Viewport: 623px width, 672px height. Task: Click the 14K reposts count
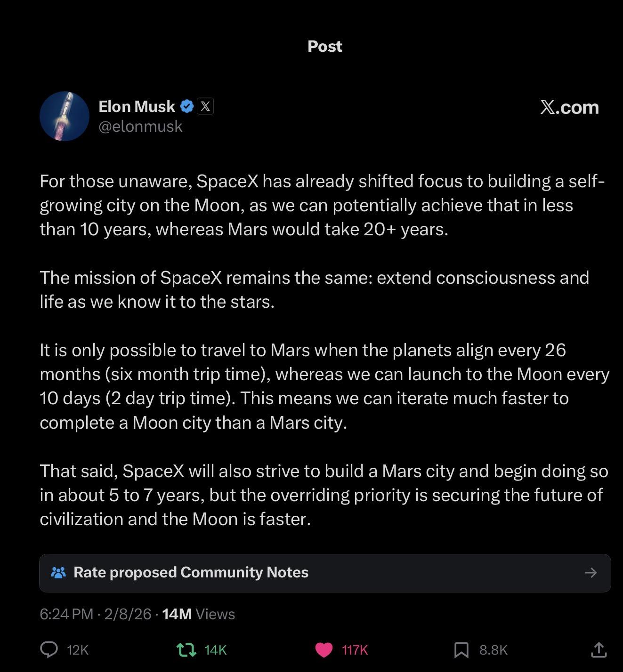click(x=216, y=650)
